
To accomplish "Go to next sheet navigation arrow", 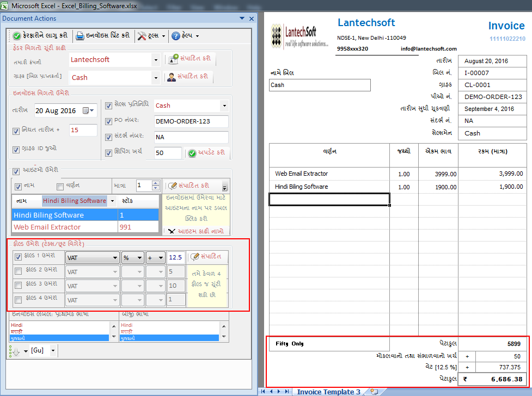I will 279,392.
